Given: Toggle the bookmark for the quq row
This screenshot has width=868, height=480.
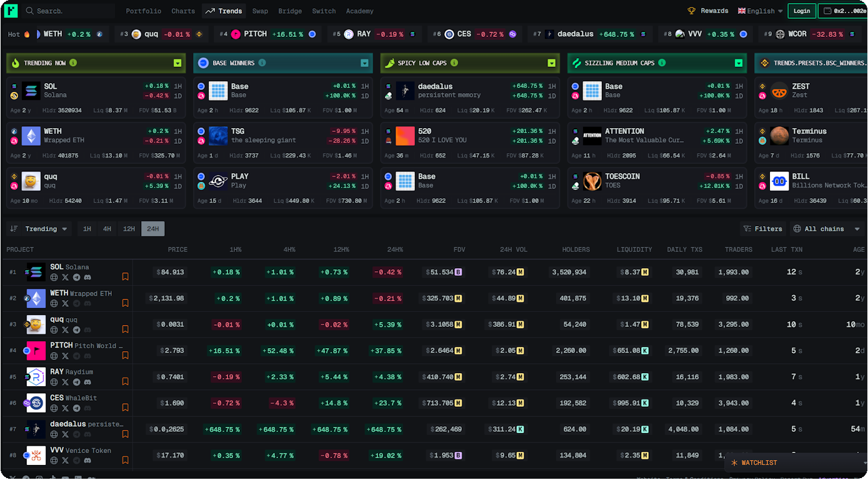Looking at the screenshot, I should 125,329.
